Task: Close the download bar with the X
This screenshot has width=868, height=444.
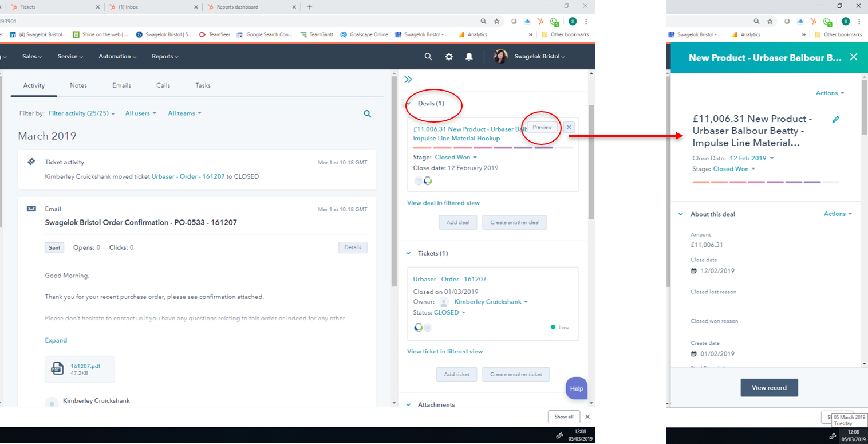Action: pos(587,417)
